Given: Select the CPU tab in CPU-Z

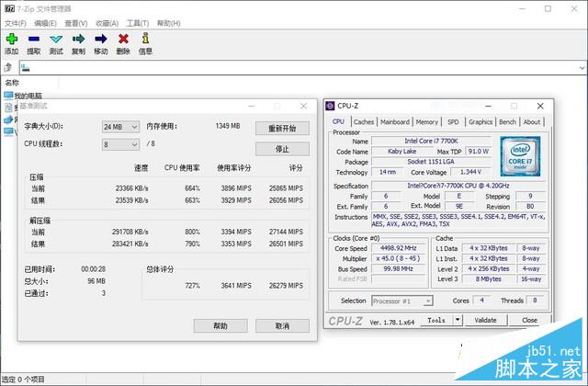Looking at the screenshot, I should coord(338,121).
